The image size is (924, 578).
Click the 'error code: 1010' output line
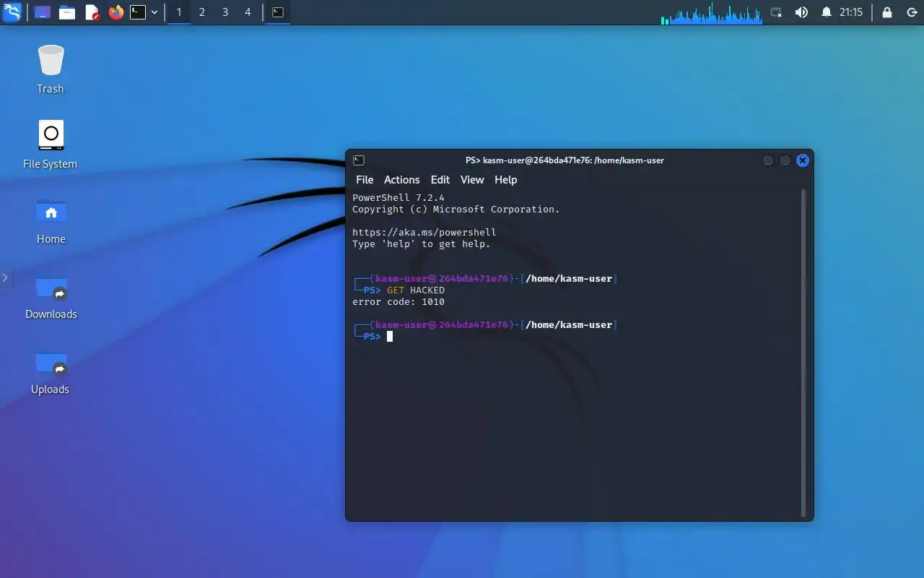pyautogui.click(x=398, y=302)
